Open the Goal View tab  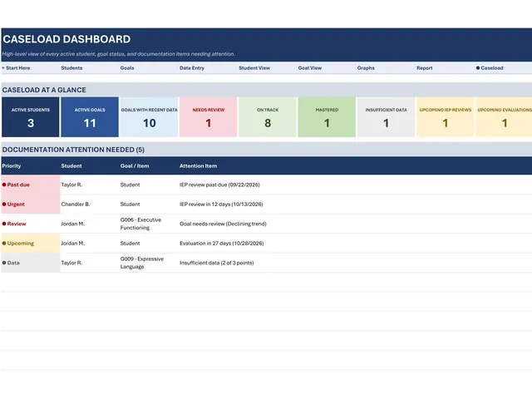click(x=310, y=68)
